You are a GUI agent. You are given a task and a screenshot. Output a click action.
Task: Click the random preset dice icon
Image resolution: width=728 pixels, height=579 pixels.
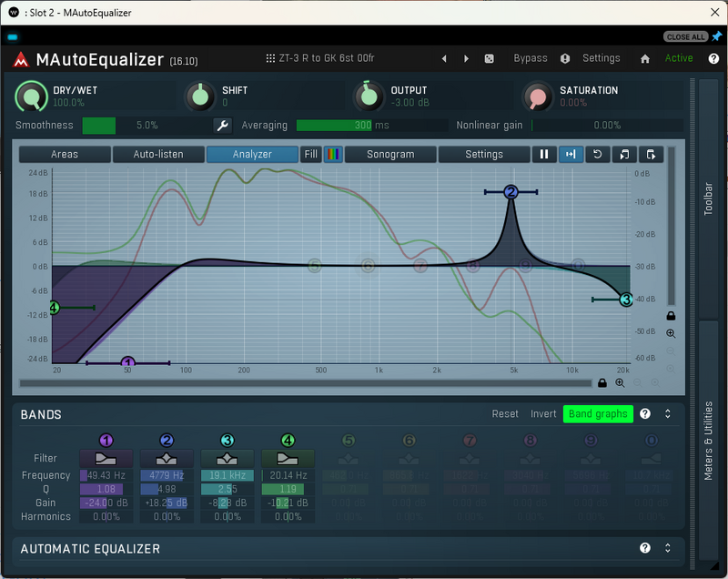[490, 58]
